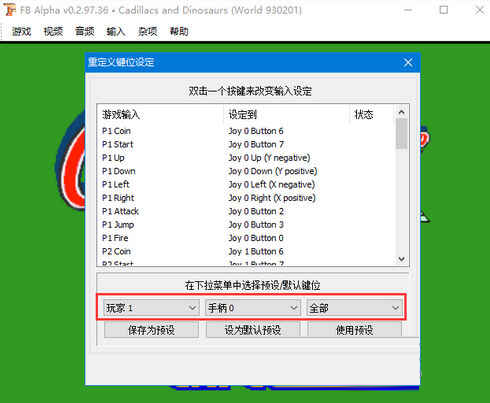
Task: Close the 重定义键位设定 dialog
Action: (408, 62)
